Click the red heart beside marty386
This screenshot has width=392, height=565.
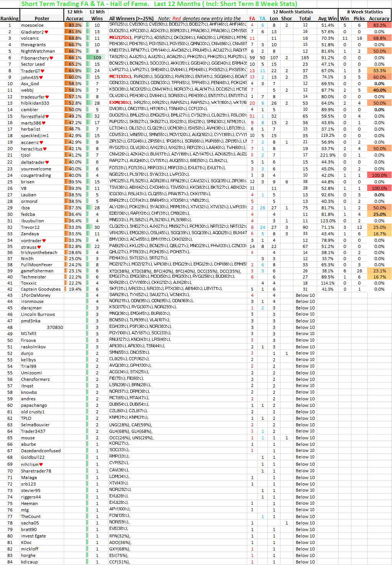[44, 123]
